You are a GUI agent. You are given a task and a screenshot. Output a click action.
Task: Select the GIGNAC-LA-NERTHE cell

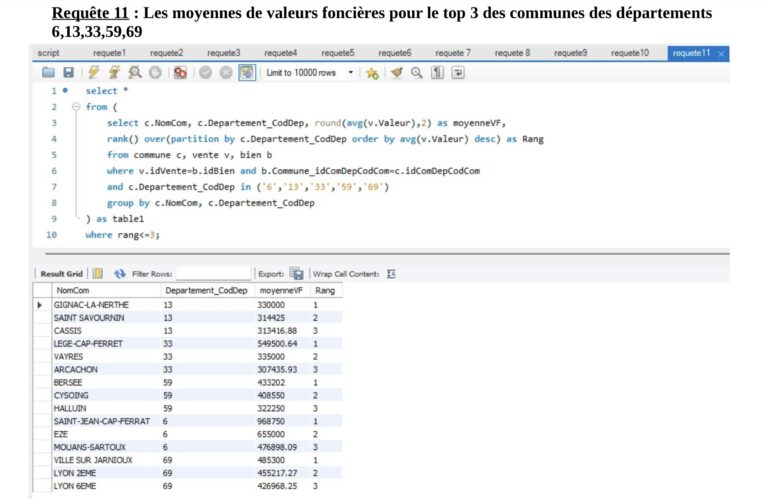[x=106, y=305]
